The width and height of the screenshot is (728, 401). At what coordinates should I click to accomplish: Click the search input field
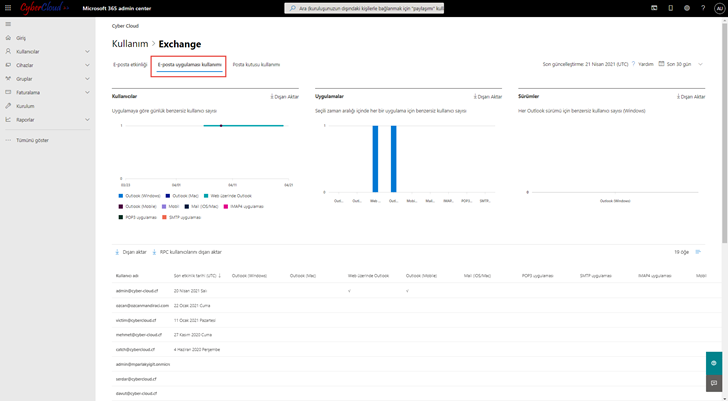364,8
